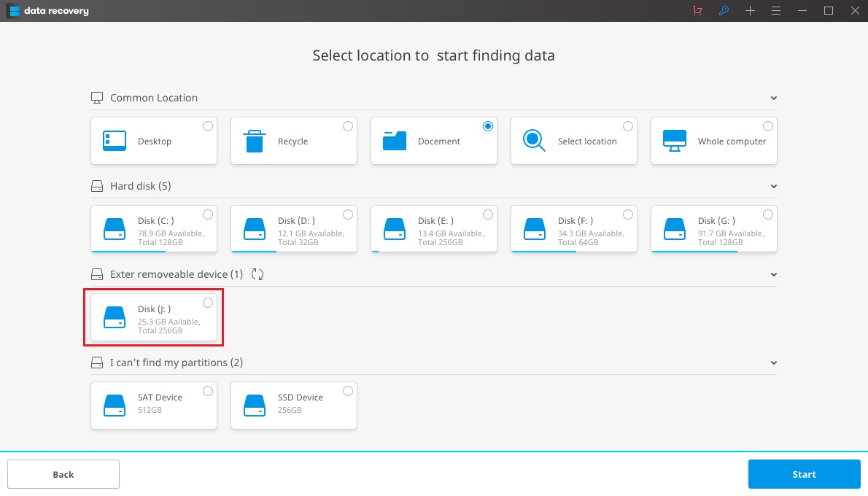Collapse the can't find partitions chevron
Viewport: 868px width, 496px height.
pyautogui.click(x=773, y=363)
